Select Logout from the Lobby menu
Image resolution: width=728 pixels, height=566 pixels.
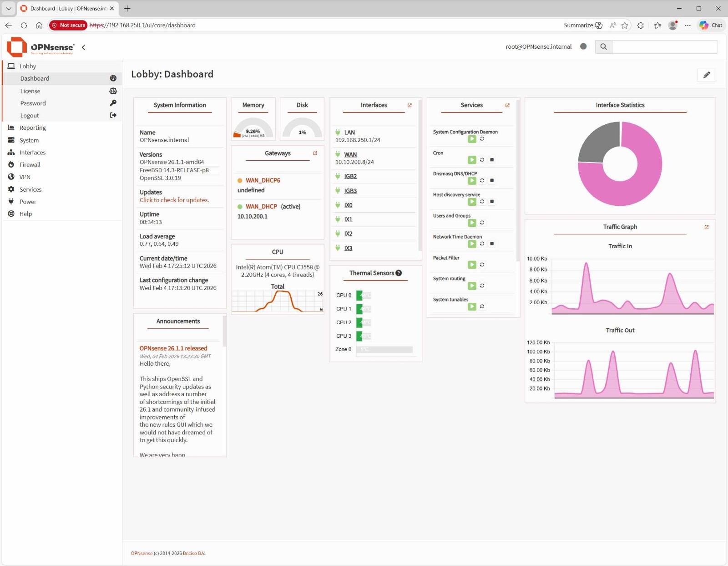click(30, 116)
